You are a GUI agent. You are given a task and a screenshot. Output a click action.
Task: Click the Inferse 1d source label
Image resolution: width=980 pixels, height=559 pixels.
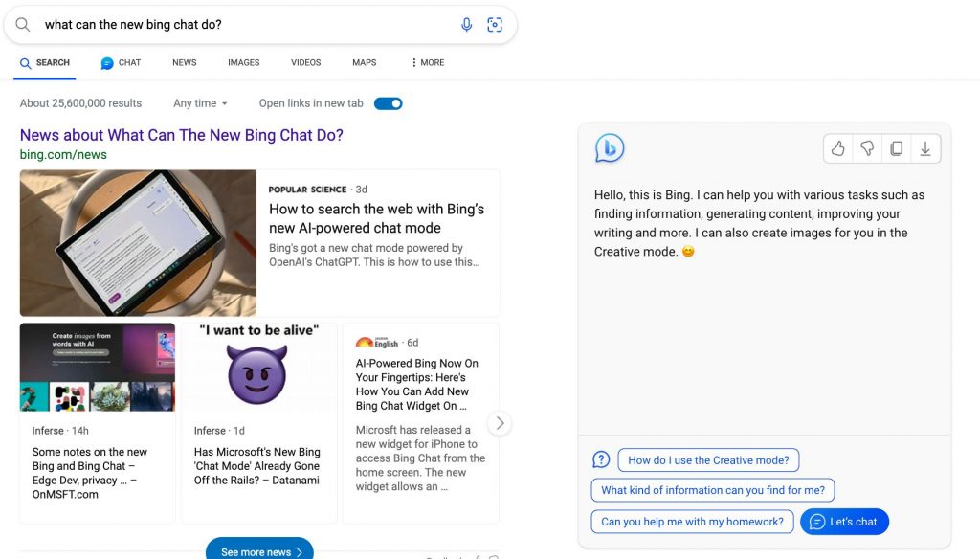tap(219, 431)
